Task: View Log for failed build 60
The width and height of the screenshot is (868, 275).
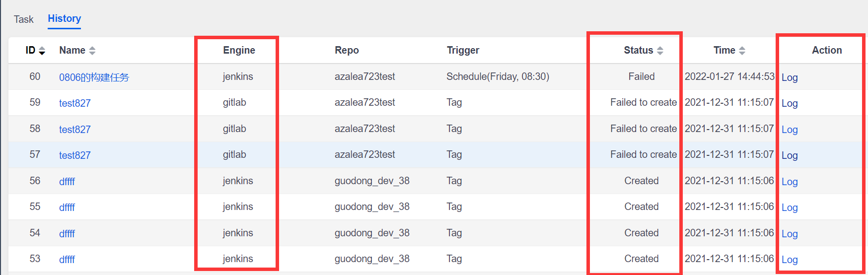Action: [x=790, y=77]
